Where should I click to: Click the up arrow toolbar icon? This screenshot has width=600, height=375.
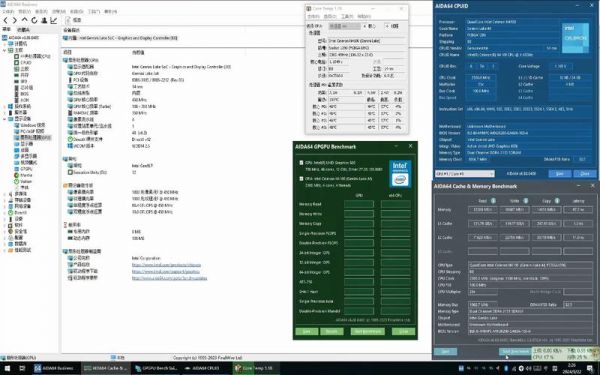pyautogui.click(x=24, y=20)
